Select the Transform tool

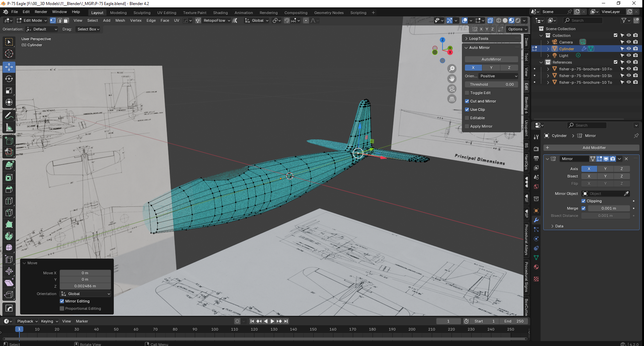pyautogui.click(x=9, y=102)
